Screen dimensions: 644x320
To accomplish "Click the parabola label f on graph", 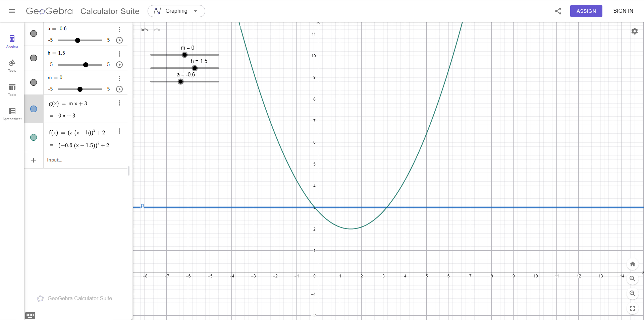I will coord(240,28).
